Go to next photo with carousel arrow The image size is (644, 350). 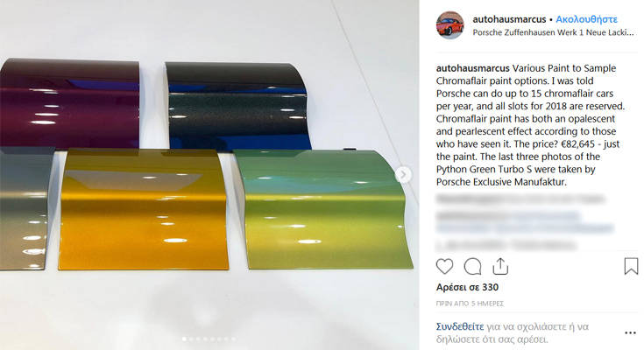pos(403,175)
